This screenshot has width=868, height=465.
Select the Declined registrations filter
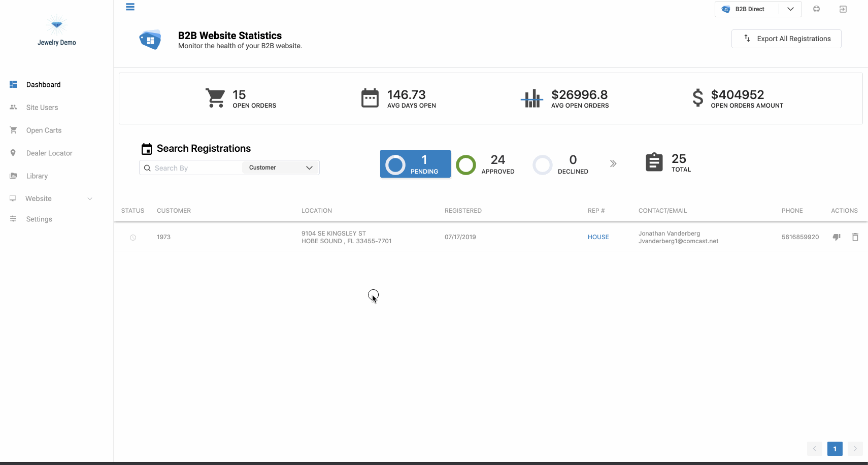tap(561, 164)
